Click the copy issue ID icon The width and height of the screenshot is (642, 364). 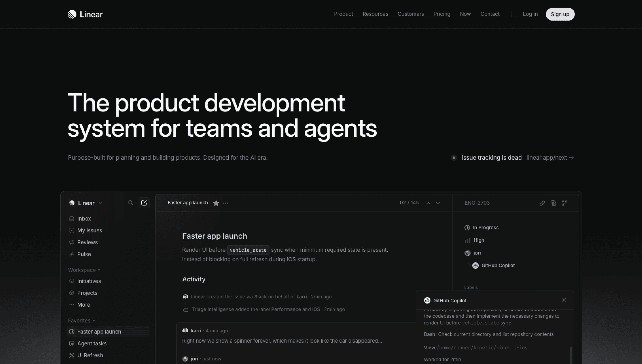pyautogui.click(x=553, y=203)
